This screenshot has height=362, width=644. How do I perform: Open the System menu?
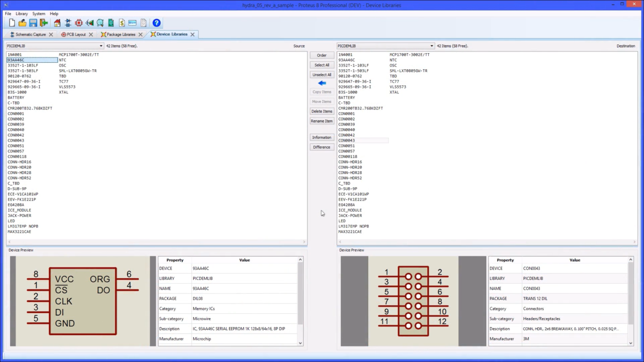pyautogui.click(x=39, y=13)
